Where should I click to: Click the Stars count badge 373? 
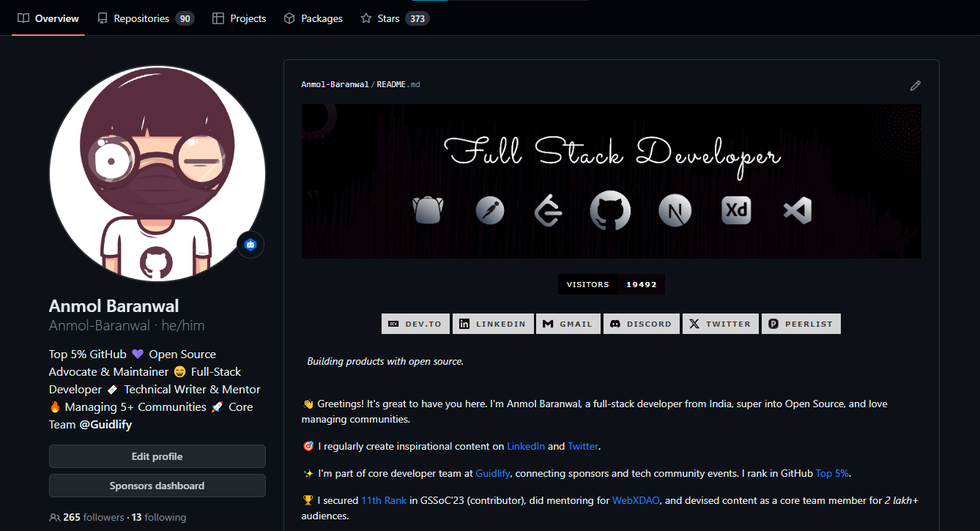[417, 18]
